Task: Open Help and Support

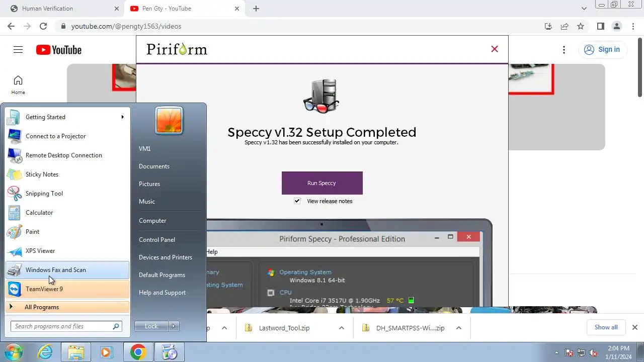Action: click(x=162, y=293)
